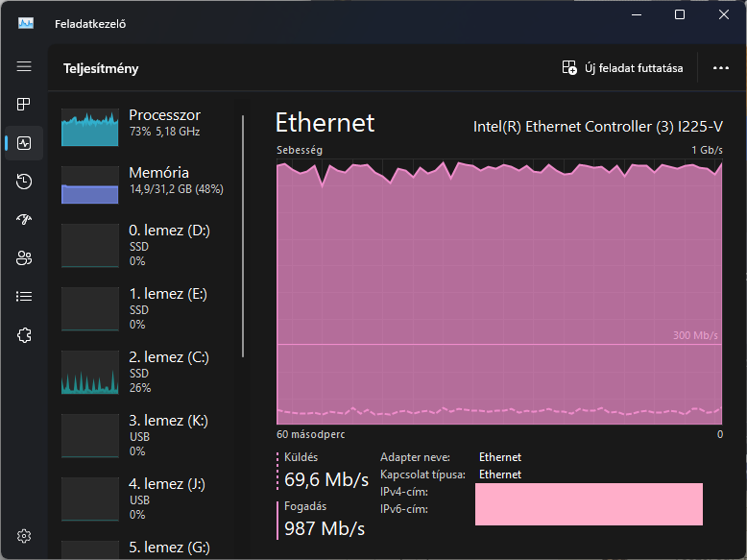The height and width of the screenshot is (560, 747).
Task: Open the Services puzzle icon
Action: [x=24, y=335]
